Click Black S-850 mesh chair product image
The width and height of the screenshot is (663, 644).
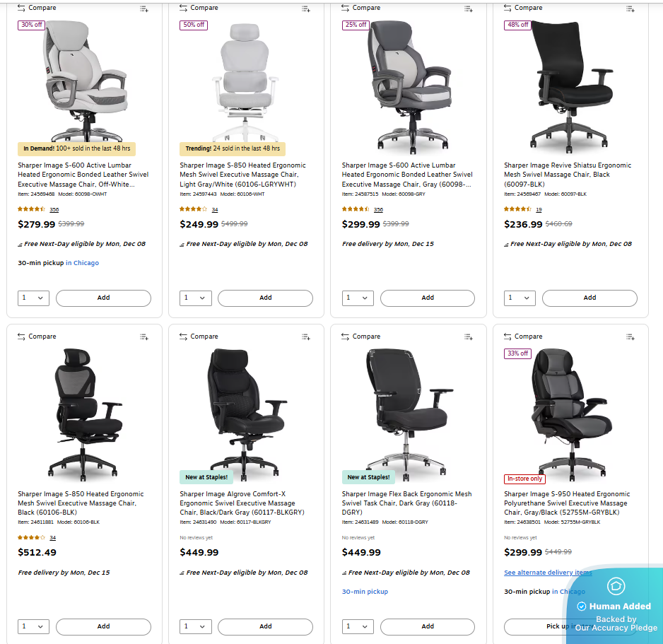[85, 414]
